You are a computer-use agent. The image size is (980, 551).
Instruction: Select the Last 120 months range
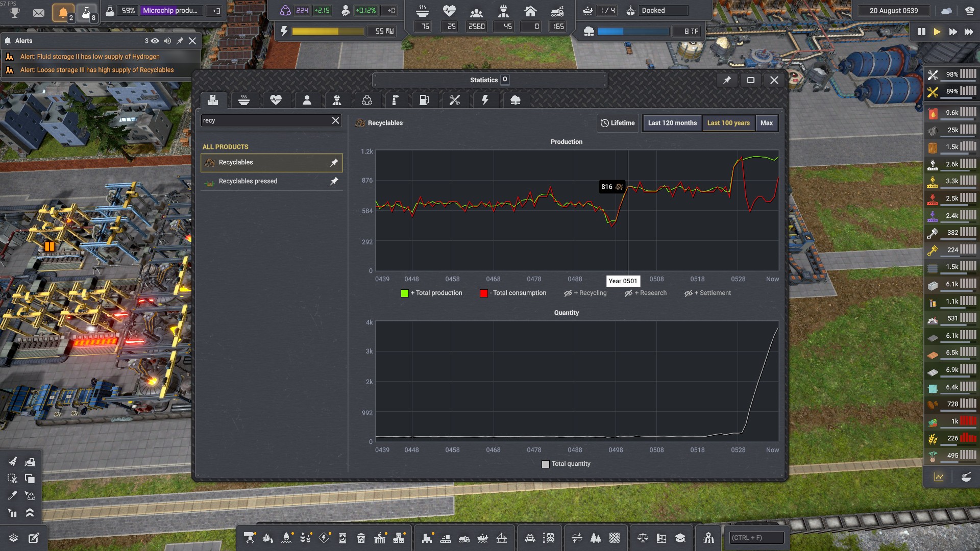[x=672, y=123]
